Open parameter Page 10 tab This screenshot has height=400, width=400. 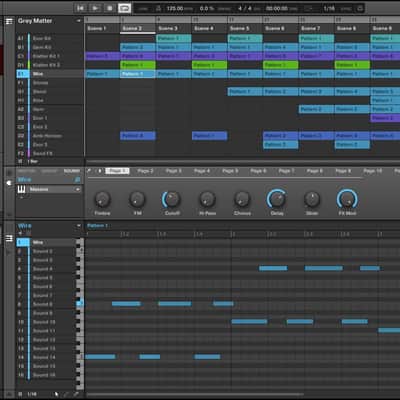[x=373, y=171]
